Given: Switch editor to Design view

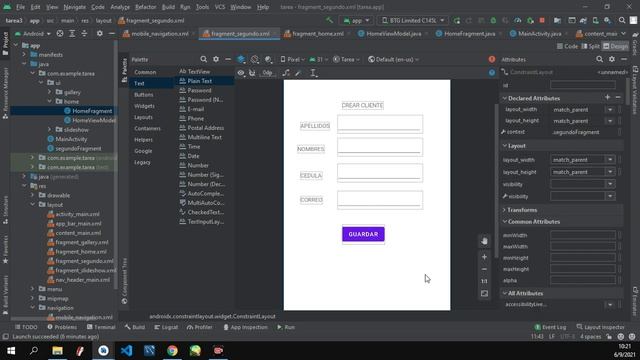Looking at the screenshot, I should (x=616, y=46).
